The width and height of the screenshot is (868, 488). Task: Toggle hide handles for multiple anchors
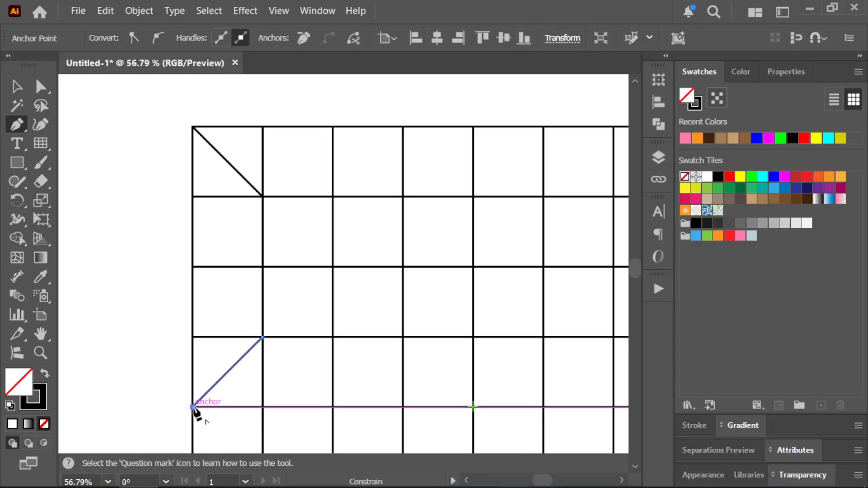241,38
